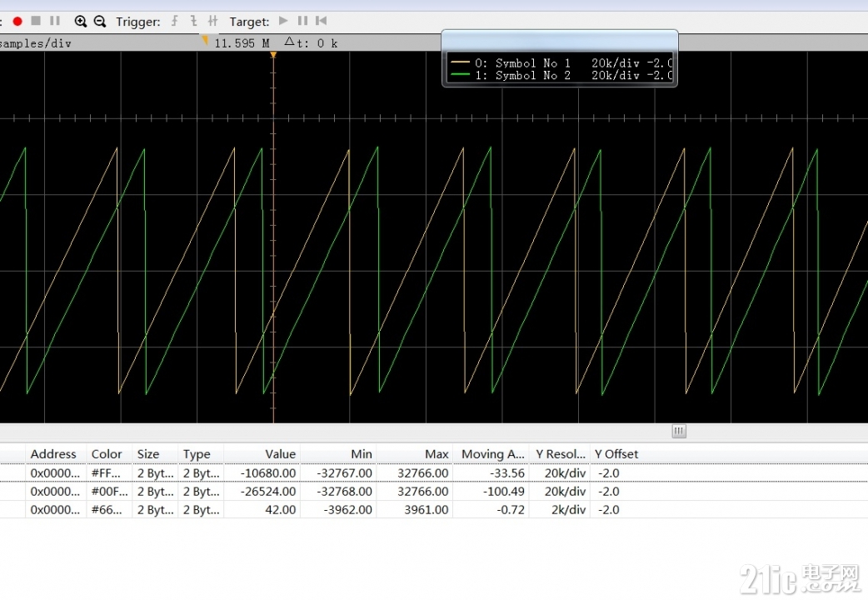This screenshot has height=600, width=868.
Task: Sort by the Color column header
Action: click(x=109, y=453)
